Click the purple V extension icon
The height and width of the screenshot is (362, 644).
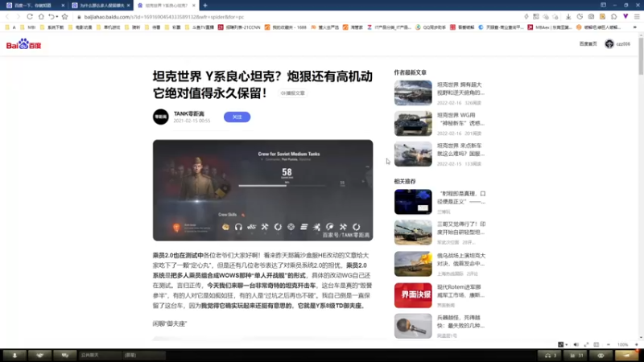point(625,17)
